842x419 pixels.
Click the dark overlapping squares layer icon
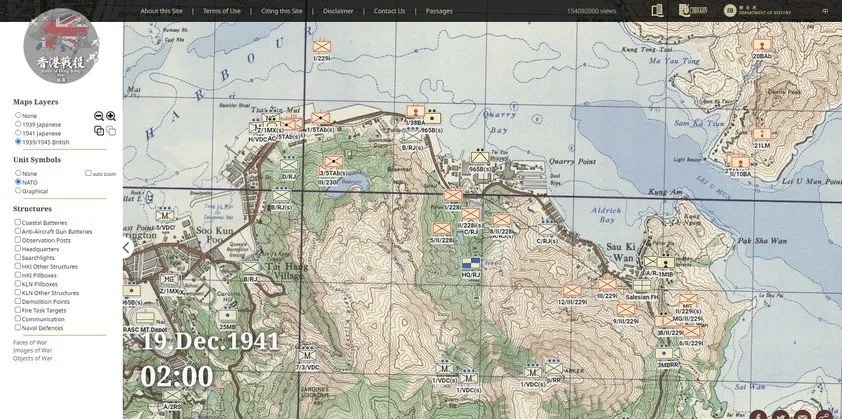click(99, 131)
